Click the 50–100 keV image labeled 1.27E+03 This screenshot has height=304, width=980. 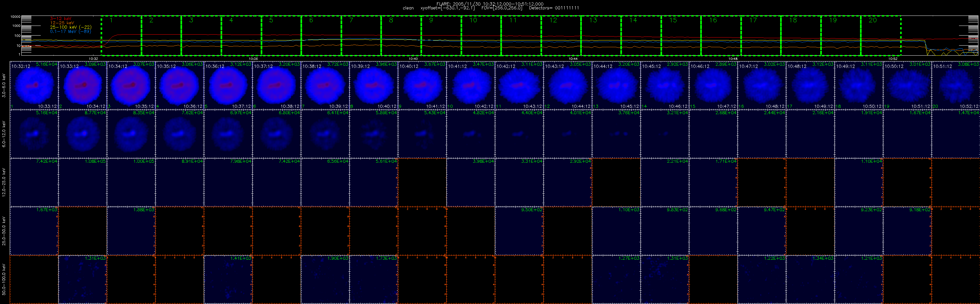point(617,279)
